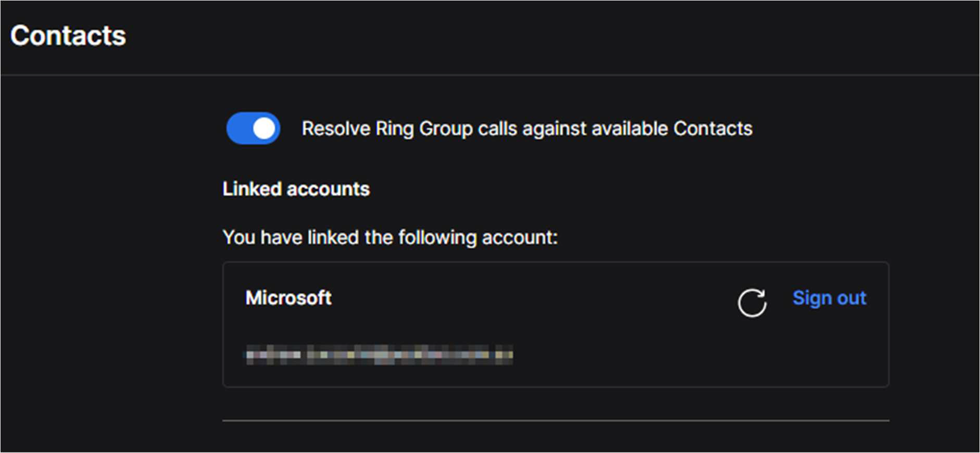Switch off the blue toggle above Linked accounts

(253, 128)
